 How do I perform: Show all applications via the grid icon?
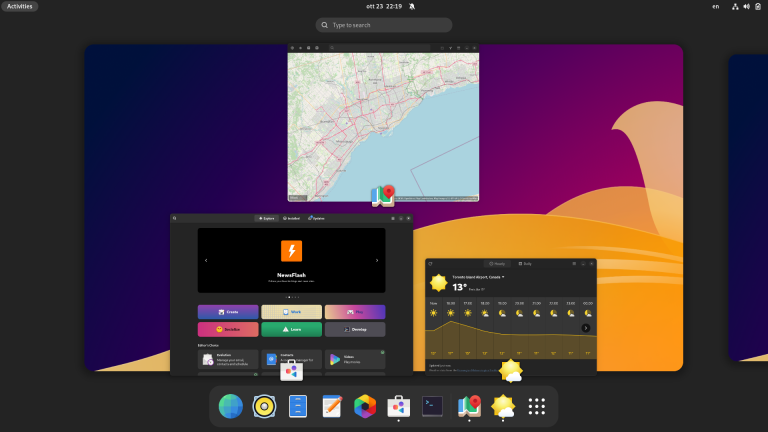[x=536, y=406]
